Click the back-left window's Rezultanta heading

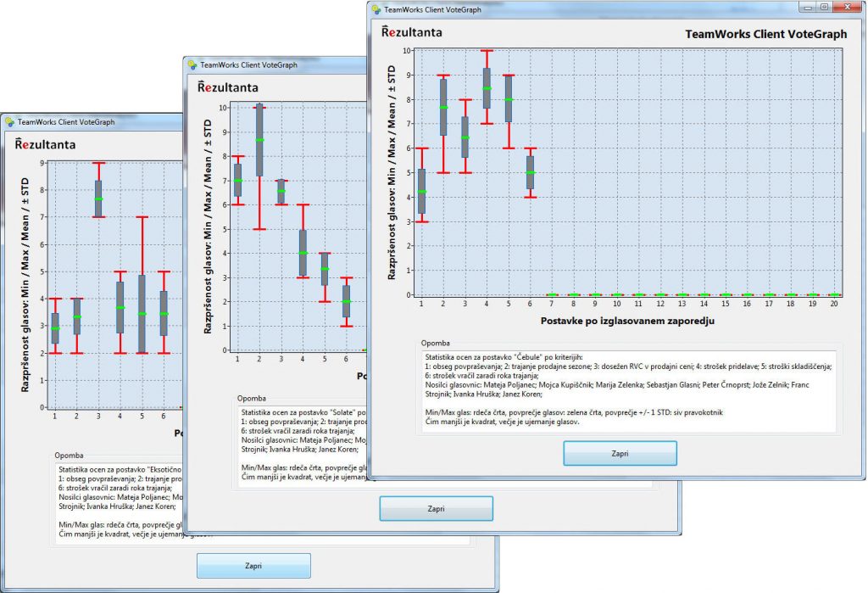(45, 144)
